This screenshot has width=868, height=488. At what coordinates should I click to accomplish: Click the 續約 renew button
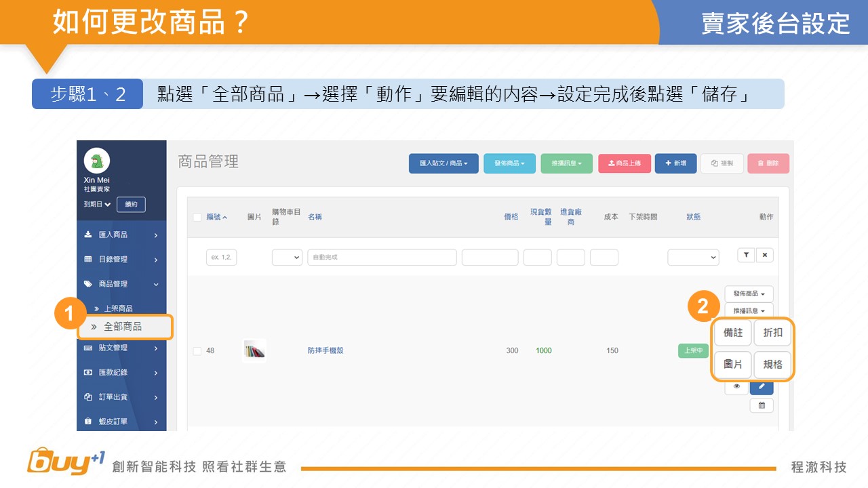(131, 204)
